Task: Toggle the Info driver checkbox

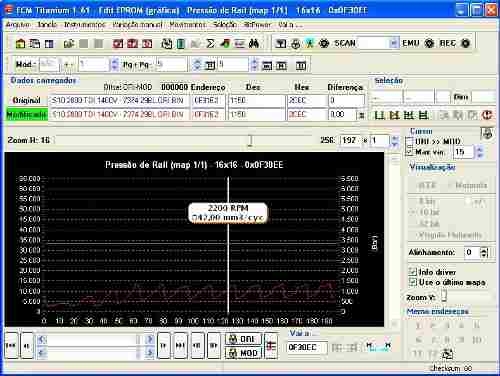Action: (413, 272)
